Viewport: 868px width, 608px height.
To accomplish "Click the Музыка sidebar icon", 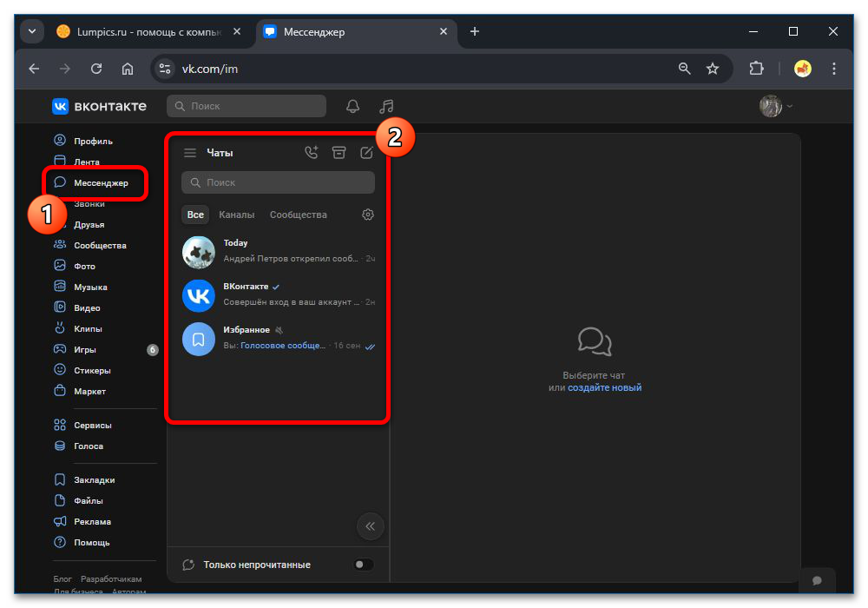I will click(60, 287).
